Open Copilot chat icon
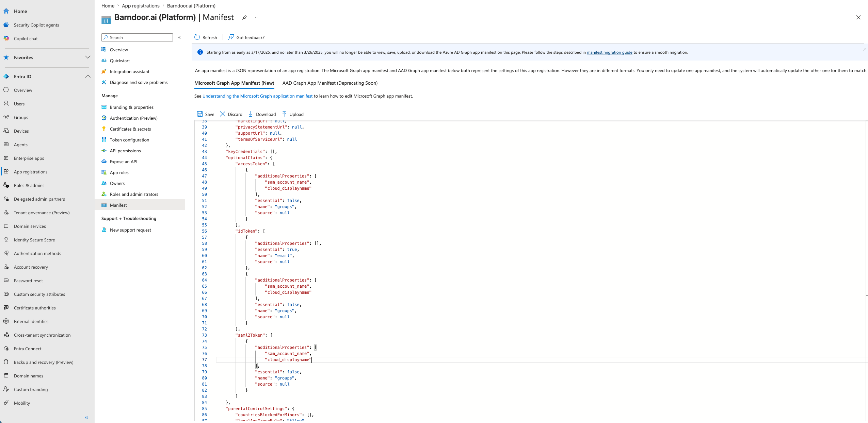The image size is (868, 423). (6, 38)
